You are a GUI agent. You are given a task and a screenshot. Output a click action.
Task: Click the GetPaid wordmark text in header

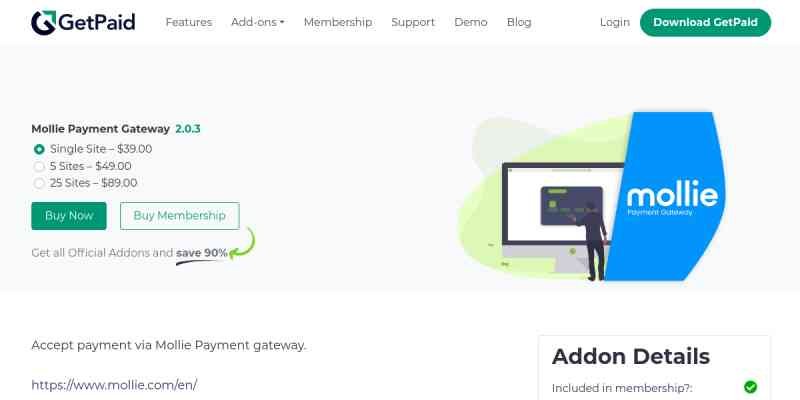[x=97, y=22]
